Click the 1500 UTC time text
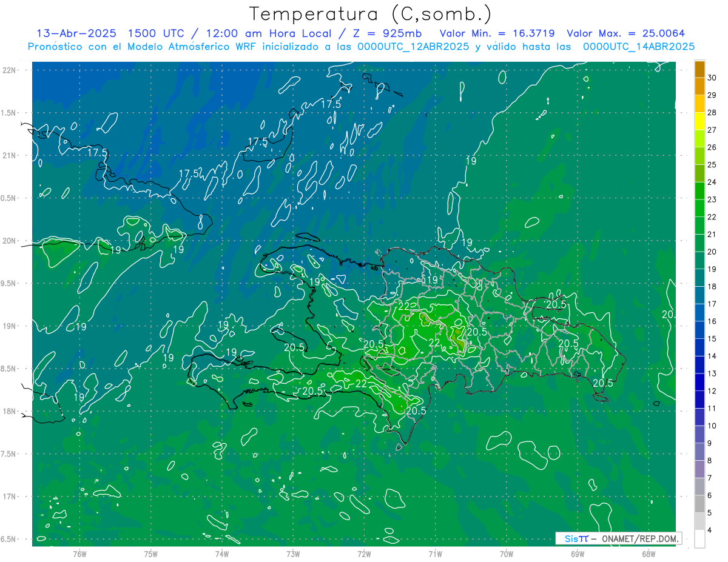 coord(156,33)
